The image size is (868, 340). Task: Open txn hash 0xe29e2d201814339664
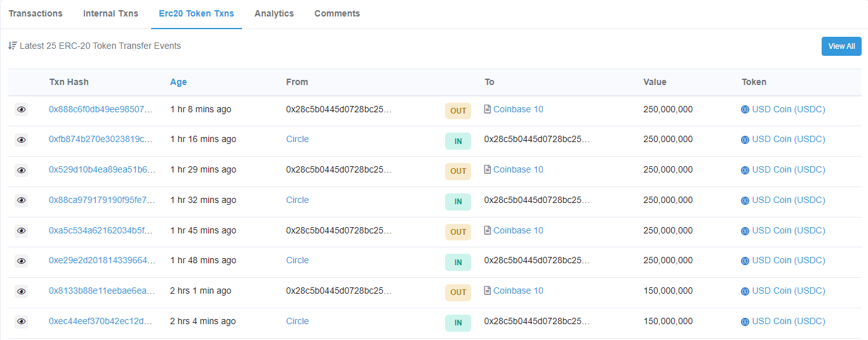tap(101, 260)
